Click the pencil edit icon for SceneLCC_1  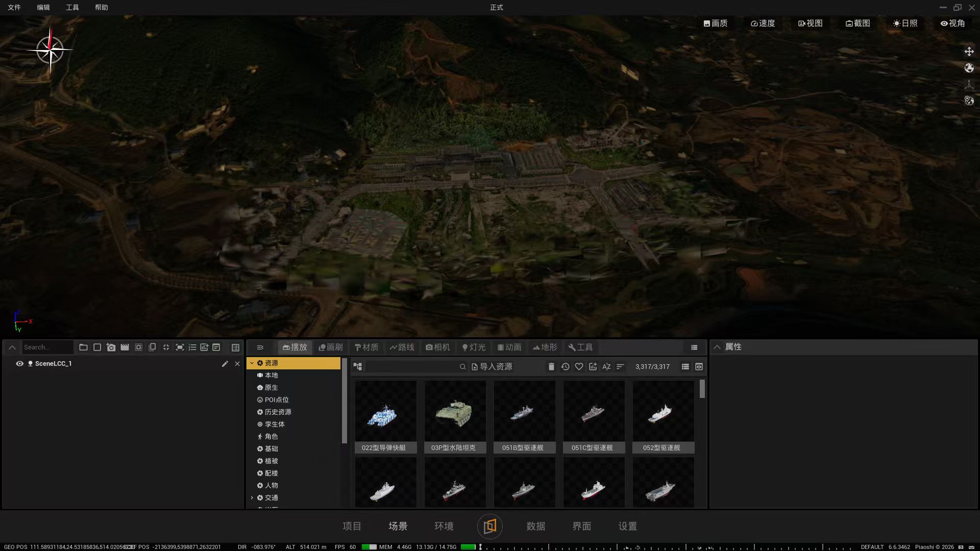(225, 364)
